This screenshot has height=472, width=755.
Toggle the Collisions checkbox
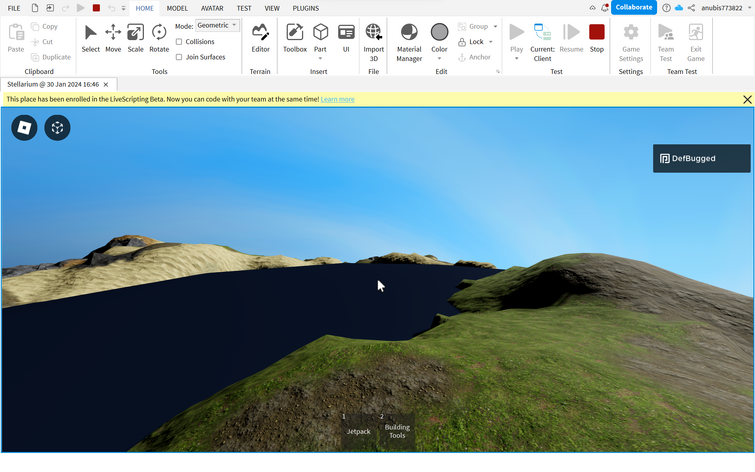(179, 42)
